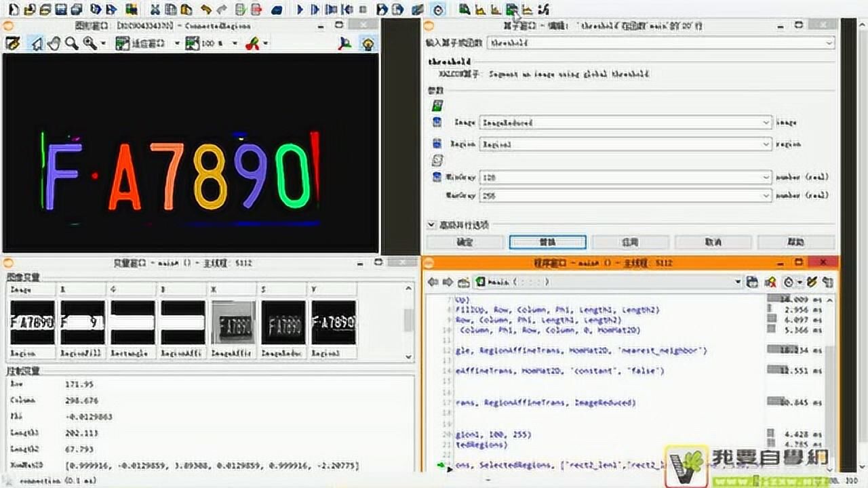Click the Cut scissors icon in main toolbar

coord(155,9)
